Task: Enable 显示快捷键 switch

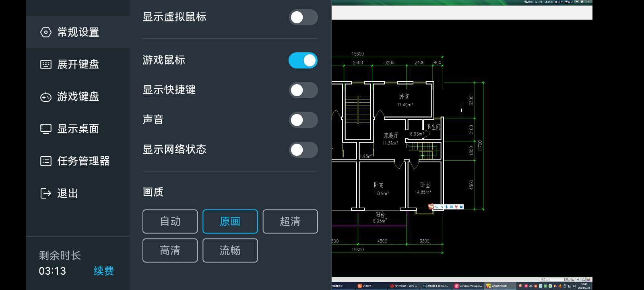Action: [303, 90]
